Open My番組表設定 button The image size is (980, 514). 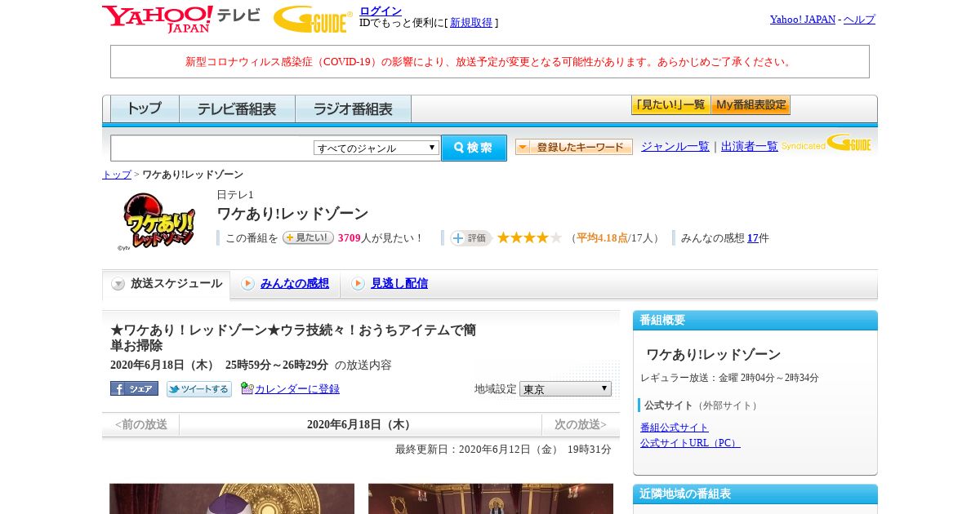pyautogui.click(x=751, y=105)
